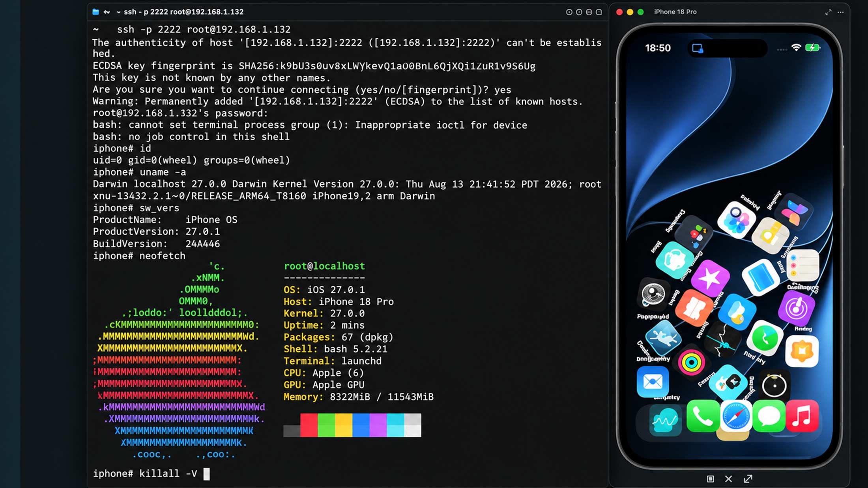Tap the Wi-Fi icon in the iPhone status bar

click(x=796, y=48)
